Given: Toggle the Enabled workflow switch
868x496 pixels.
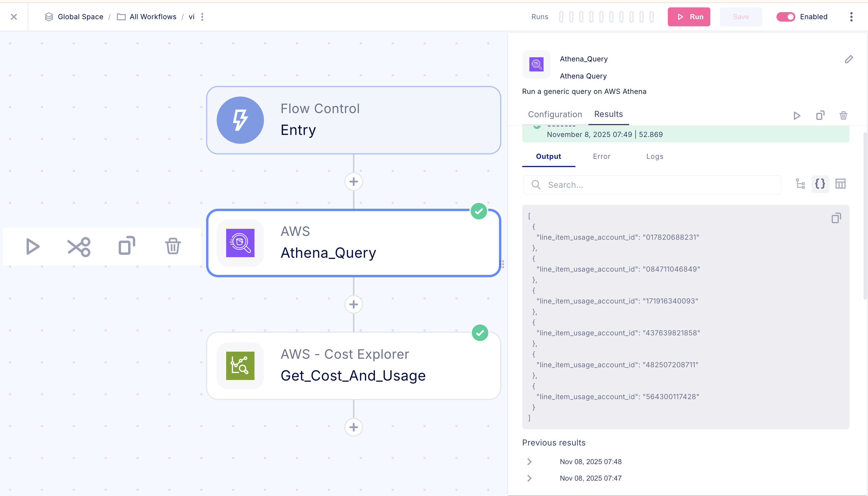Looking at the screenshot, I should tap(786, 17).
